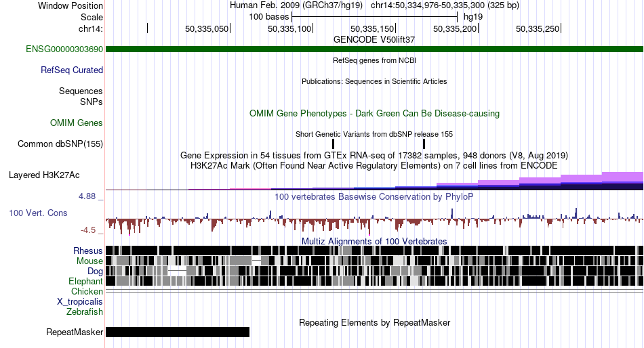Open the RefSeq Curated track label
The image size is (644, 348).
tap(71, 70)
